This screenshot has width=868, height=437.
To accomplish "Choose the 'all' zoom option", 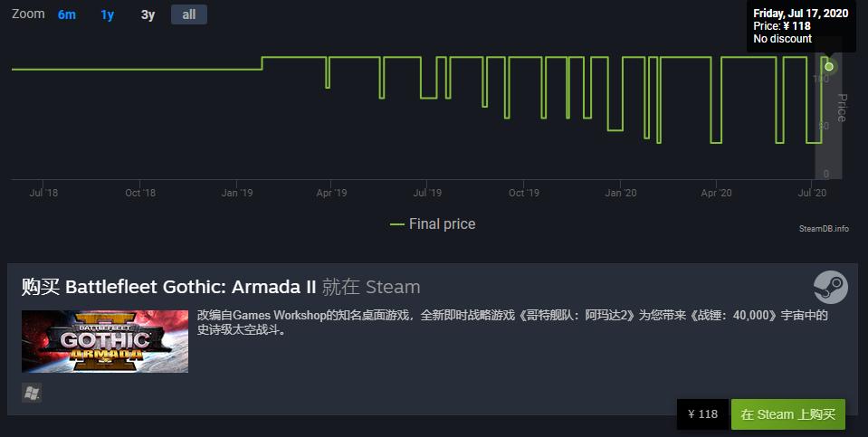I will [x=188, y=14].
